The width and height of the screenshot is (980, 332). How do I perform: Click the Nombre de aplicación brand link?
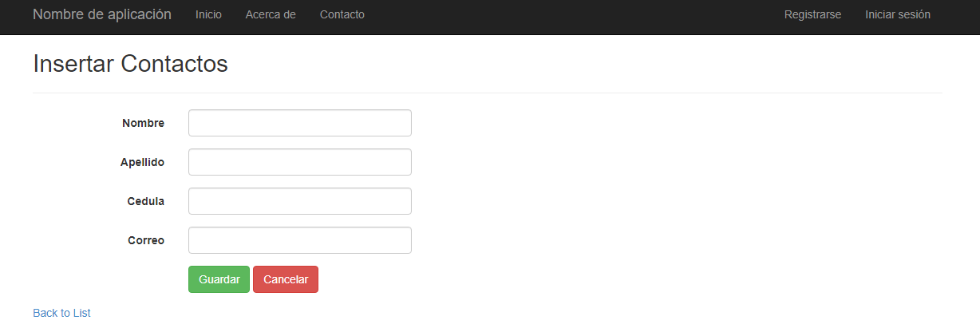click(x=102, y=14)
